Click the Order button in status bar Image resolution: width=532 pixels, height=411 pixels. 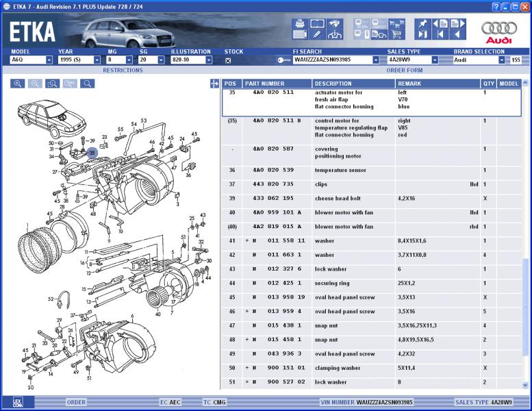click(76, 402)
